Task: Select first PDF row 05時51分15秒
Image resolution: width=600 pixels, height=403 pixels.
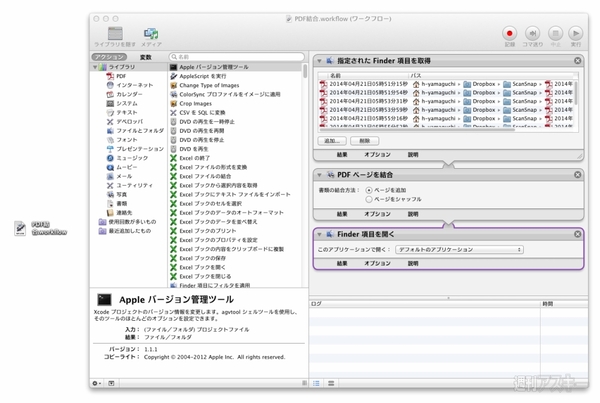Action: tap(446, 84)
